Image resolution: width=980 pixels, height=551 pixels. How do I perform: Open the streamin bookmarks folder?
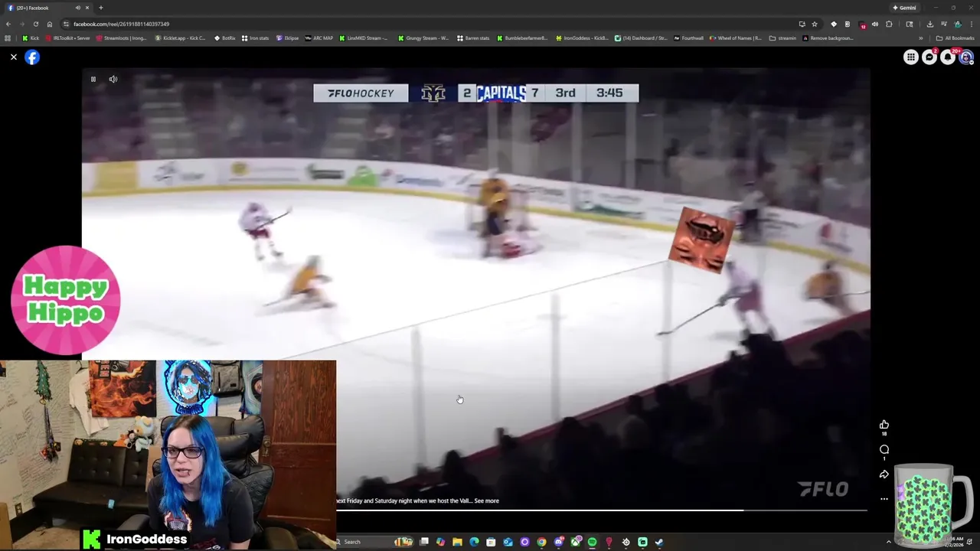[782, 37]
